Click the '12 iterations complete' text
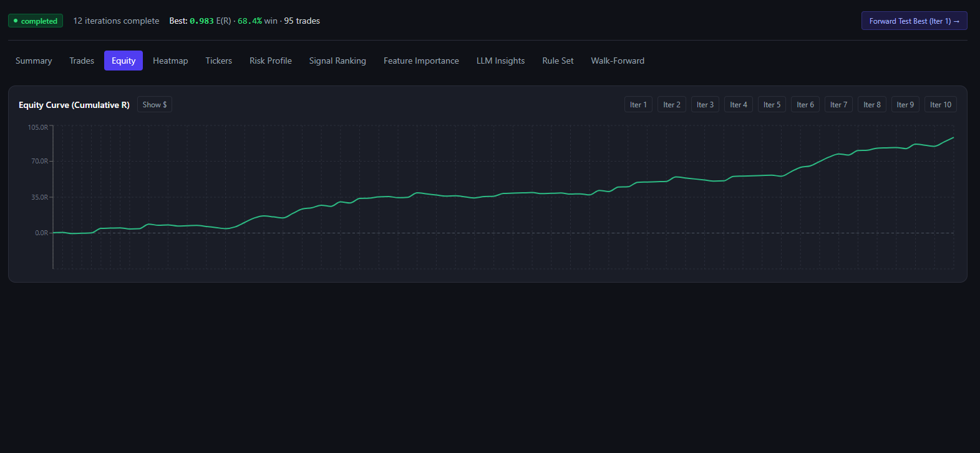 point(116,21)
